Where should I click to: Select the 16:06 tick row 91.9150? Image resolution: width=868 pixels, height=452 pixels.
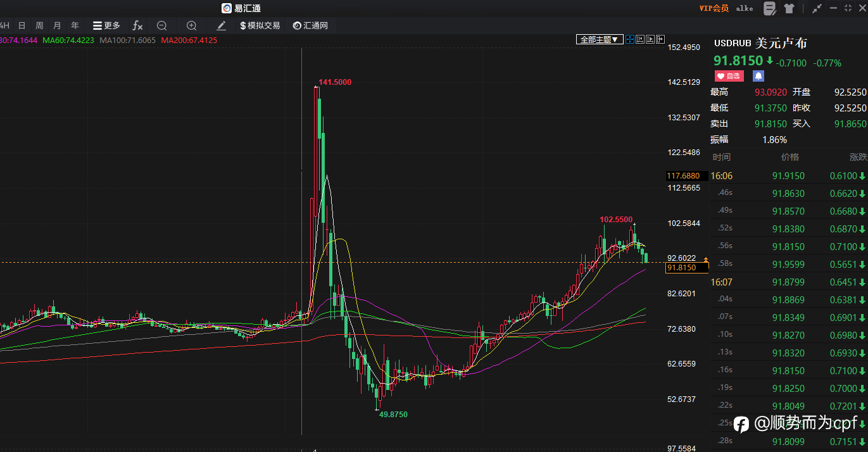pos(789,176)
